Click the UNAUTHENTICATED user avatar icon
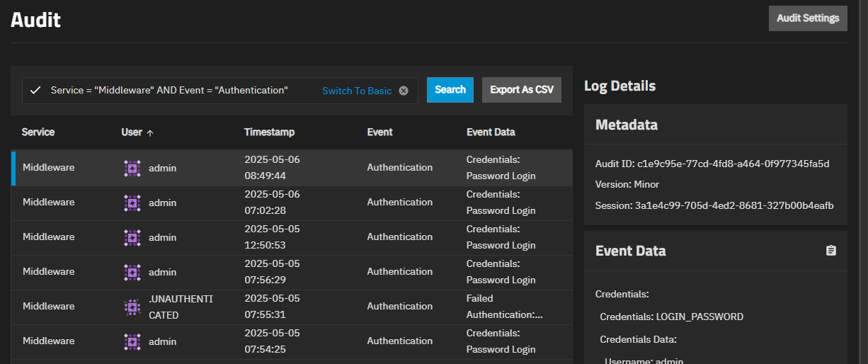The image size is (868, 364). 132,307
